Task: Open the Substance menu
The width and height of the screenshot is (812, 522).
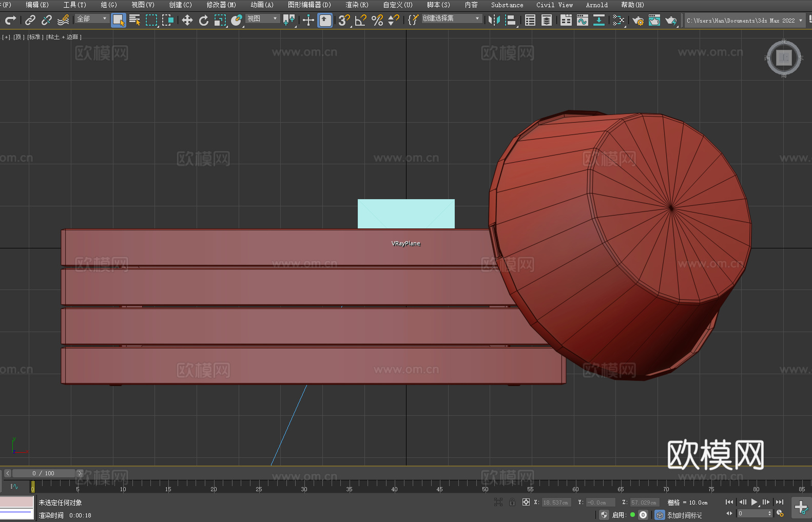Action: point(507,5)
